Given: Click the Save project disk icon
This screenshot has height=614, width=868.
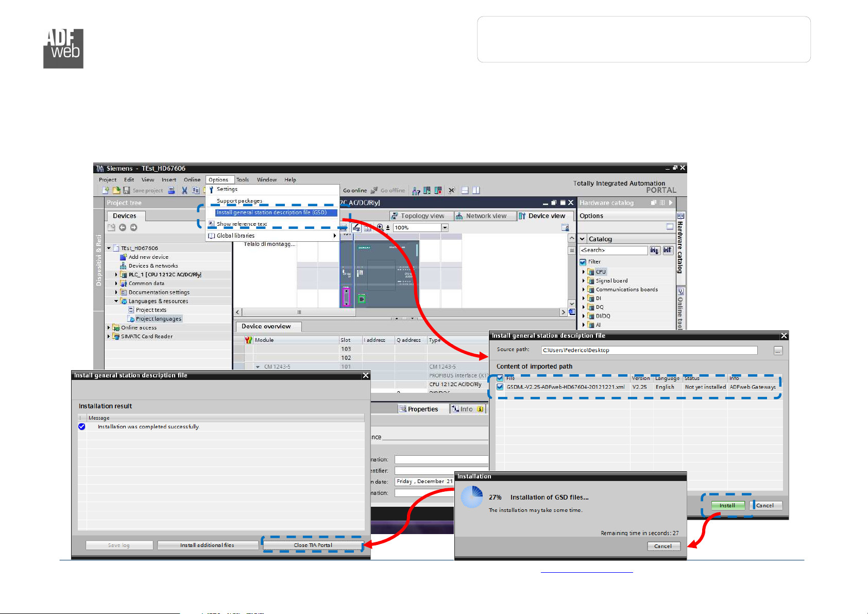Looking at the screenshot, I should click(126, 190).
